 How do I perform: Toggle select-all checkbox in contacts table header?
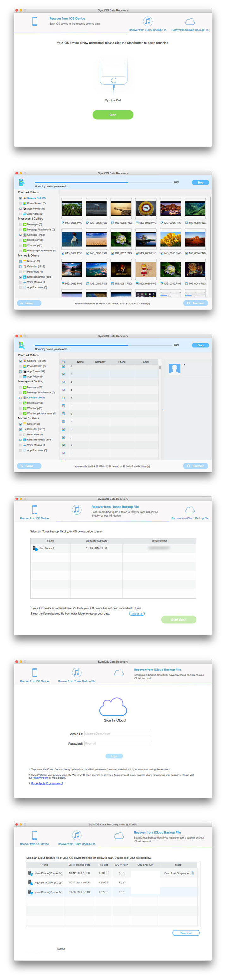pos(63,362)
